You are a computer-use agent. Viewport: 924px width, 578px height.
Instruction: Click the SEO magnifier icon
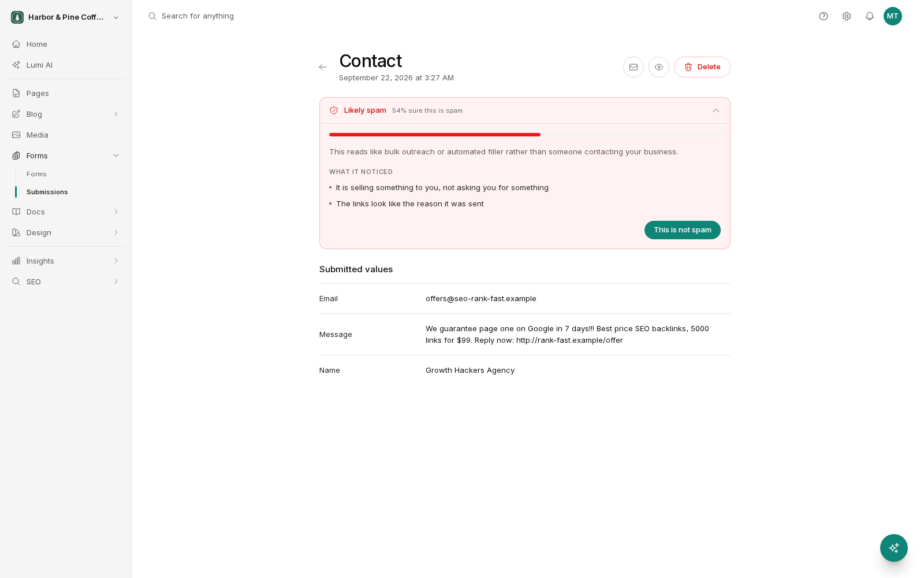pos(16,281)
